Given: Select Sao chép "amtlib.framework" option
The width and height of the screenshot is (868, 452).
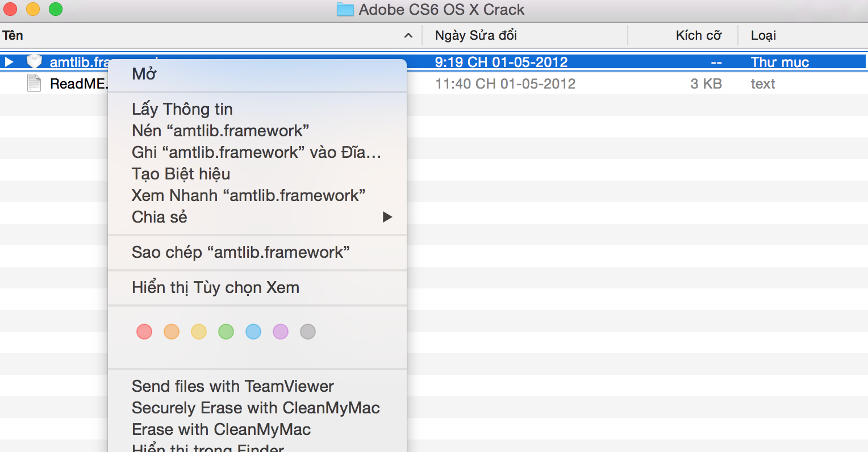Looking at the screenshot, I should [x=240, y=252].
